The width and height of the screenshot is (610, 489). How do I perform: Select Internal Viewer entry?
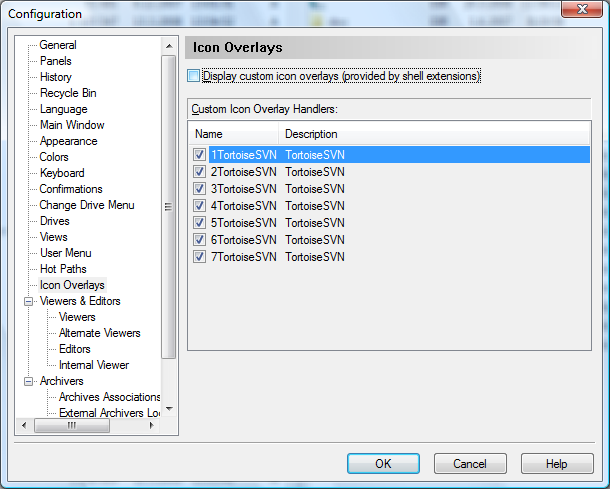click(x=94, y=365)
